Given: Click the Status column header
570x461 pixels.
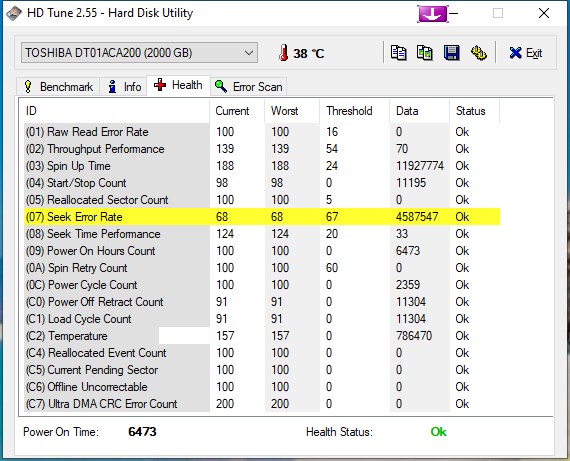Looking at the screenshot, I should tap(474, 111).
